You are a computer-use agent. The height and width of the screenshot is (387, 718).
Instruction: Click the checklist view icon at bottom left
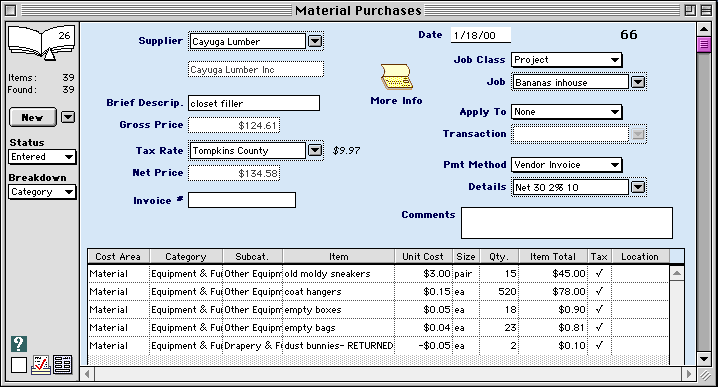point(41,365)
